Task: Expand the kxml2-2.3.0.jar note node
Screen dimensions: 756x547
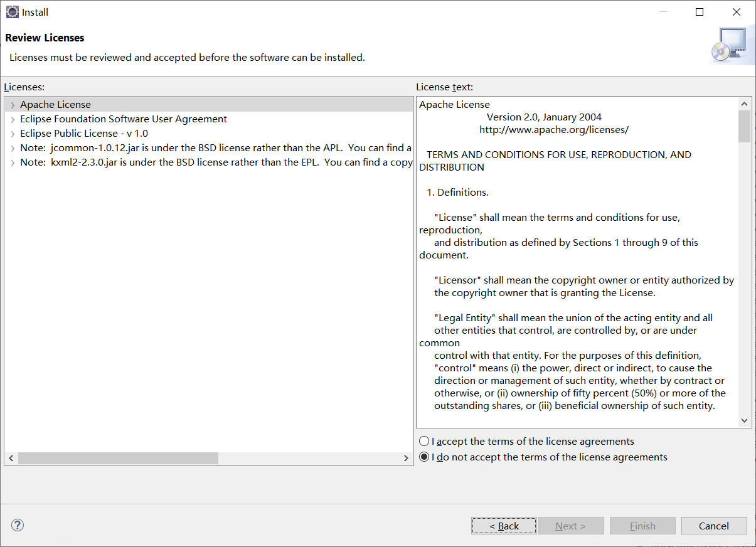Action: coord(13,162)
